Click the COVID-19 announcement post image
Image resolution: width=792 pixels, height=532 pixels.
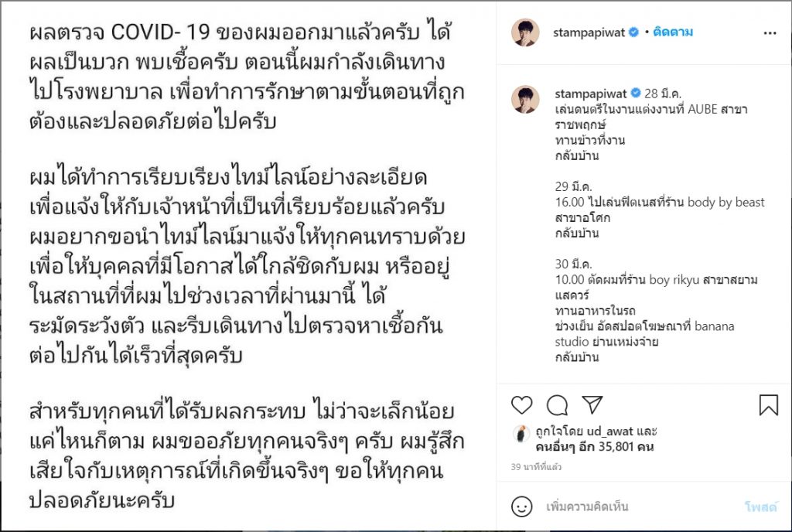tap(248, 266)
